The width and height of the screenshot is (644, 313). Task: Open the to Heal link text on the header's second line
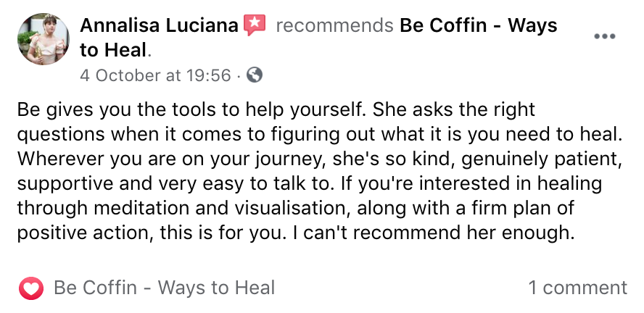(x=113, y=51)
